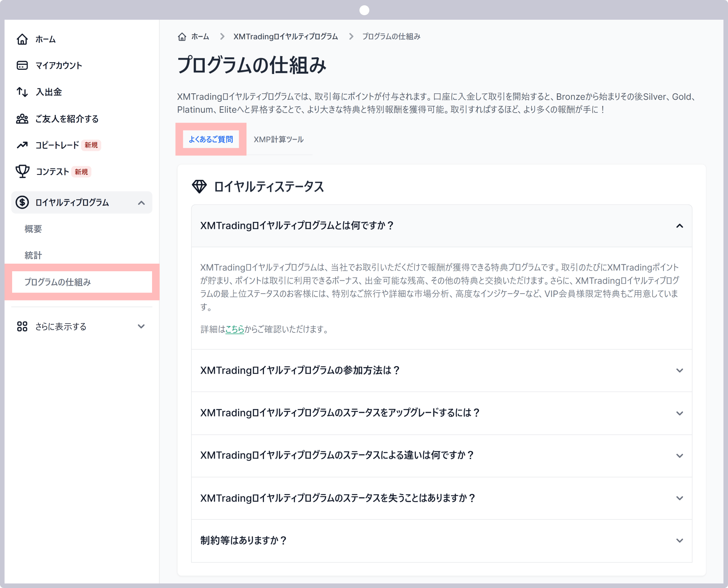Click the breadcrumb home icon
This screenshot has height=588, width=728.
(182, 36)
